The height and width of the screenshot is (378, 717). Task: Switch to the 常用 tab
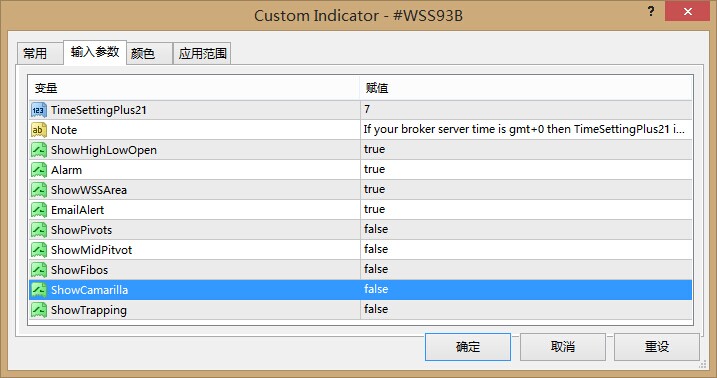tap(40, 53)
